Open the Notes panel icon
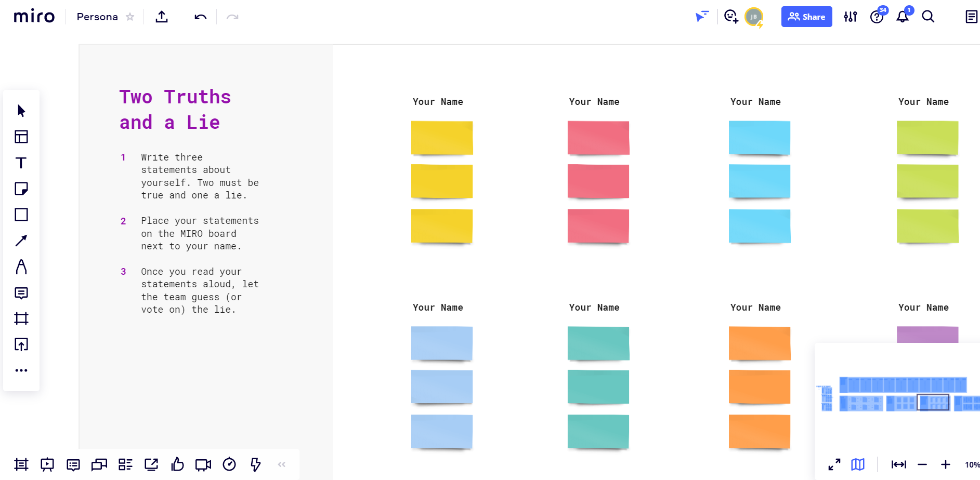Viewport: 980px width, 480px height. [971, 17]
